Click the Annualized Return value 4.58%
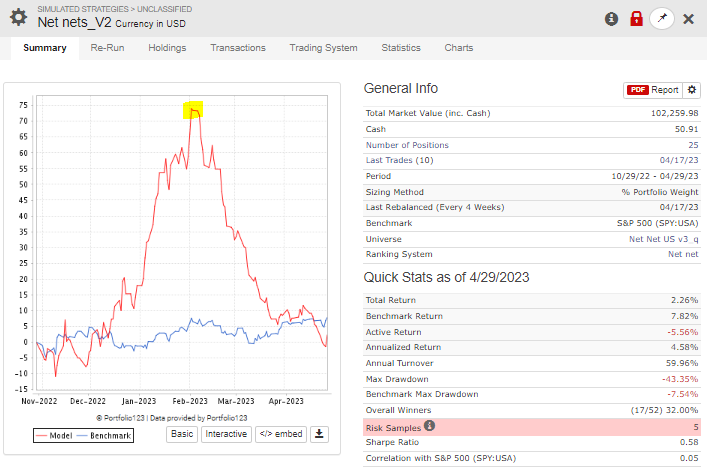 684,347
